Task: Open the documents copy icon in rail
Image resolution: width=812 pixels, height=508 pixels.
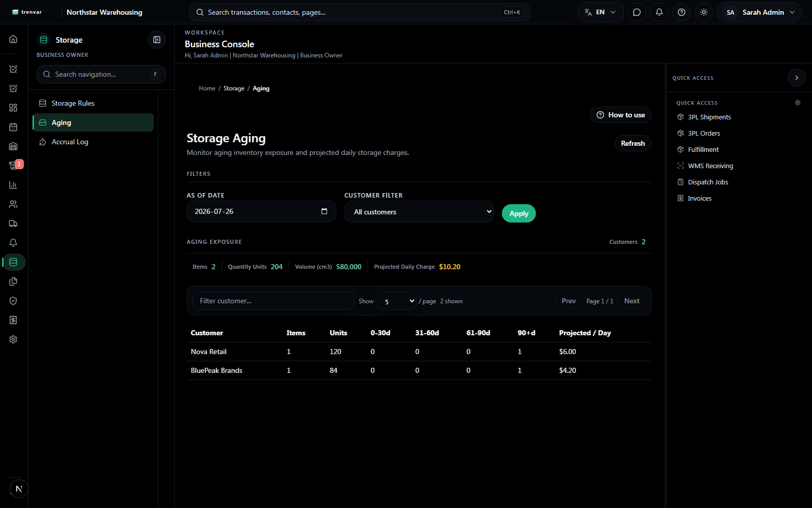Action: click(x=13, y=281)
